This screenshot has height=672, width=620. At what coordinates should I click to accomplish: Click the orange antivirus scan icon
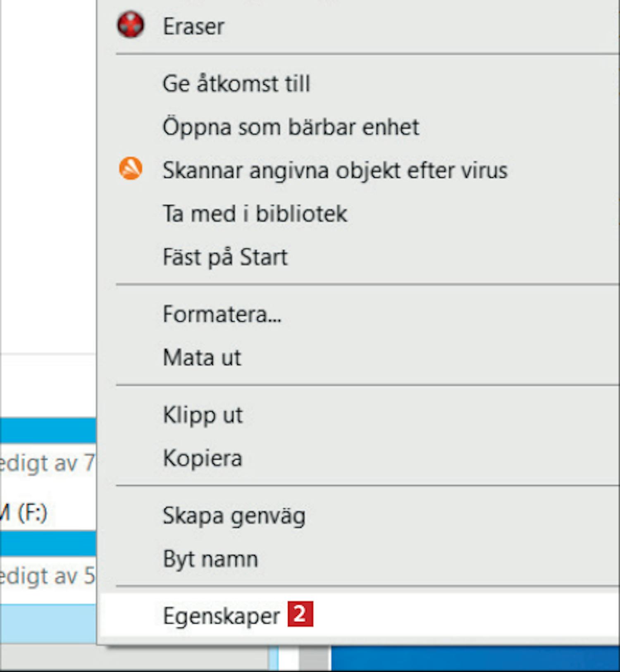[131, 169]
